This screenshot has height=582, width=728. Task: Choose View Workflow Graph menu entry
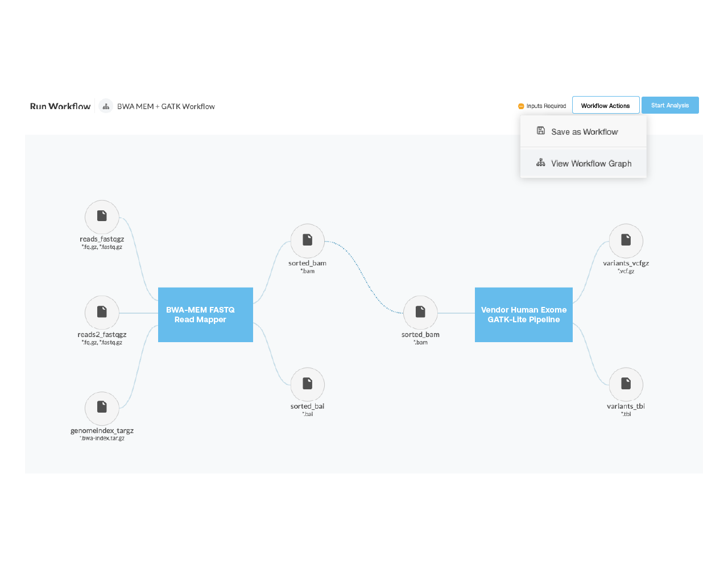tap(584, 163)
